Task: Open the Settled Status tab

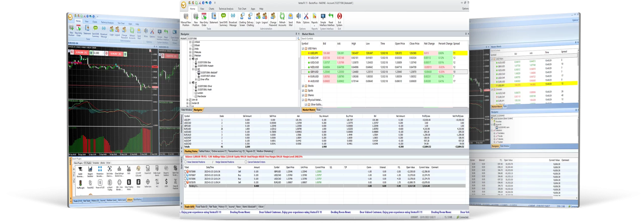Action: coord(204,152)
